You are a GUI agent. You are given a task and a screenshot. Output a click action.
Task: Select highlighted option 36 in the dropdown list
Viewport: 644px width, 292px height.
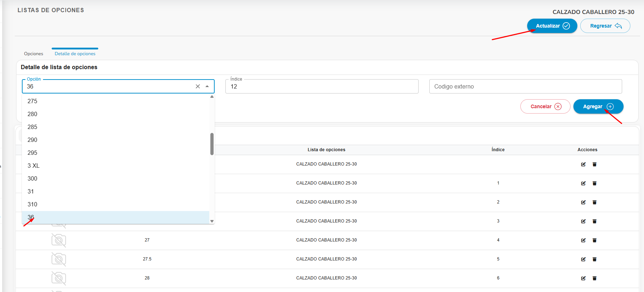pyautogui.click(x=115, y=217)
